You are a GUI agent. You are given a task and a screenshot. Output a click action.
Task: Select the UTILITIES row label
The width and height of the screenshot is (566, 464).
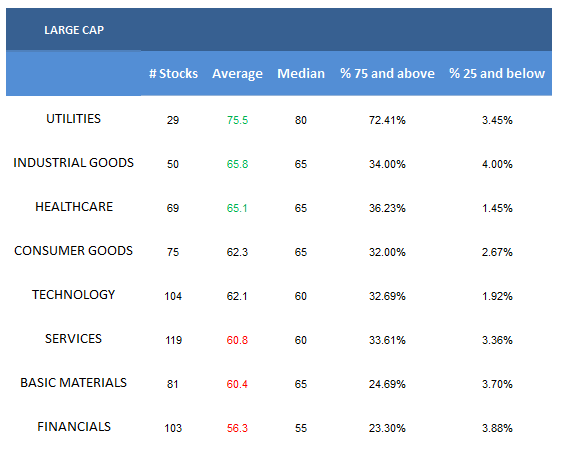[x=74, y=119]
